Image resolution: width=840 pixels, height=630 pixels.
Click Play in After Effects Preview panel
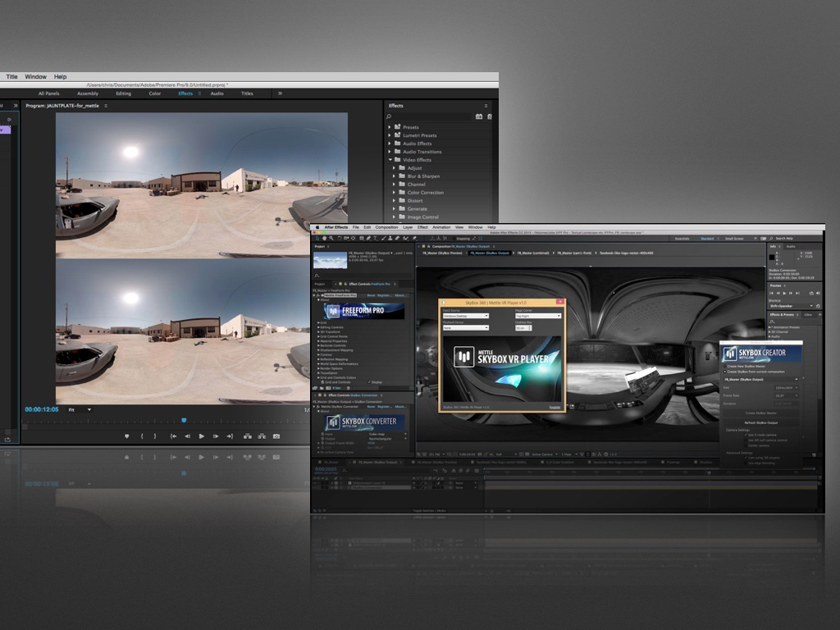(x=785, y=293)
